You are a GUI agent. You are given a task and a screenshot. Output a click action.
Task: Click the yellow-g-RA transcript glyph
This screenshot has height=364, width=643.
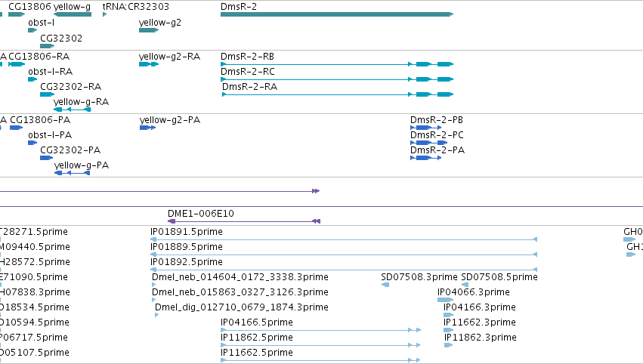click(x=73, y=110)
